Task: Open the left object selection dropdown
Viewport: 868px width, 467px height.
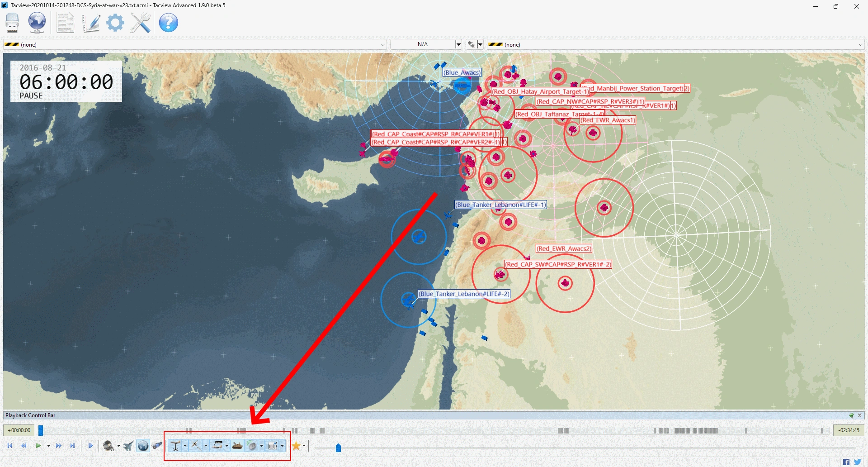Action: [x=195, y=44]
